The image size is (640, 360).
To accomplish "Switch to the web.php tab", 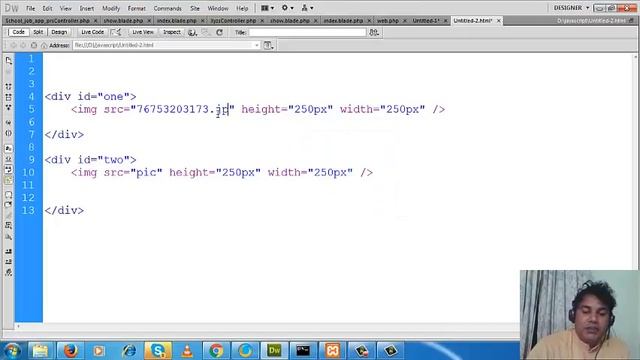I will [388, 20].
